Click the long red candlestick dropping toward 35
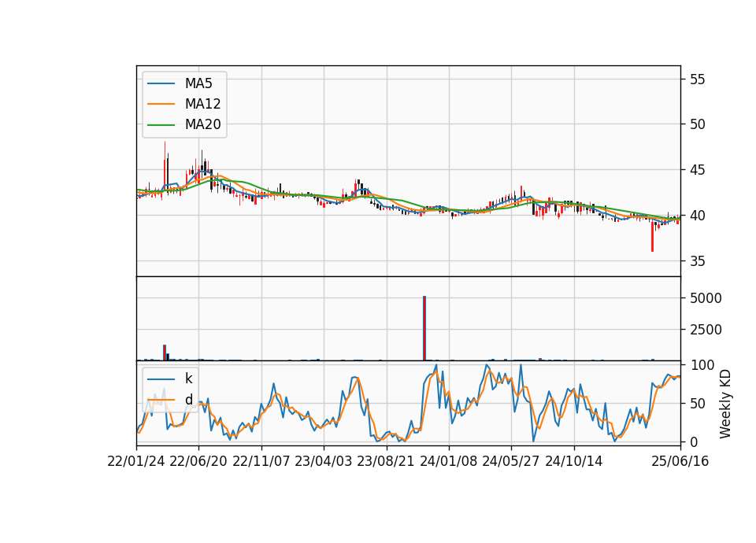Viewport: 756px width, 543px height. 652,237
